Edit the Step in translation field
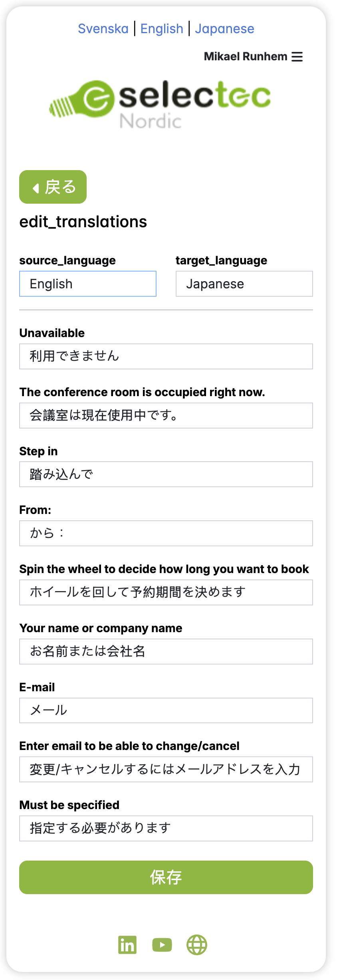Screen dimensions: 341x980 166,474
